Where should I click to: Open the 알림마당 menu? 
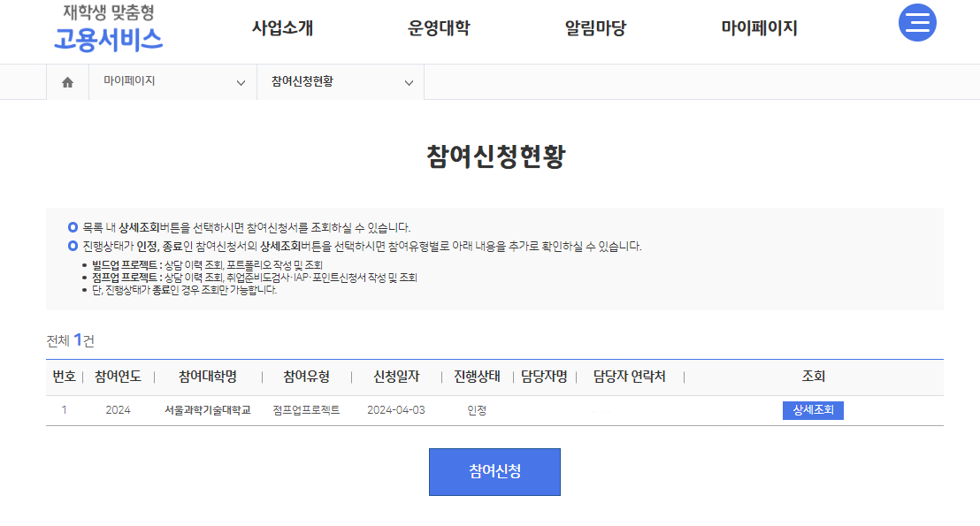point(595,28)
